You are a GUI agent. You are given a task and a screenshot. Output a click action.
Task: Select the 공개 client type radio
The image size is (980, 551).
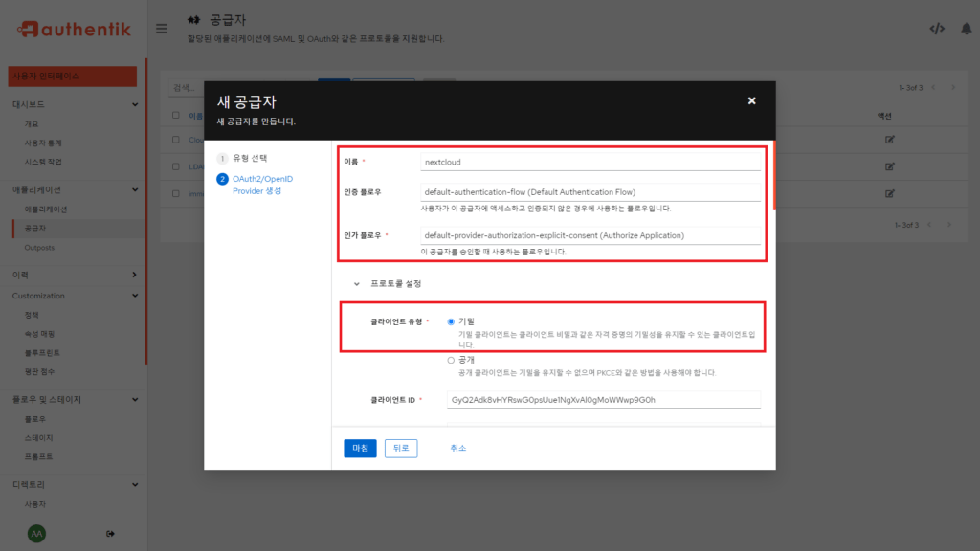(x=451, y=361)
